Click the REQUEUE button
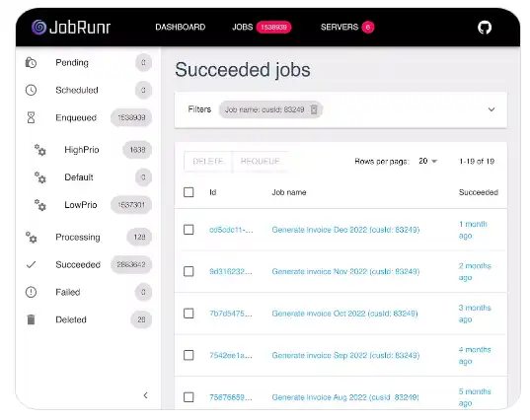This screenshot has width=530, height=420. (260, 162)
